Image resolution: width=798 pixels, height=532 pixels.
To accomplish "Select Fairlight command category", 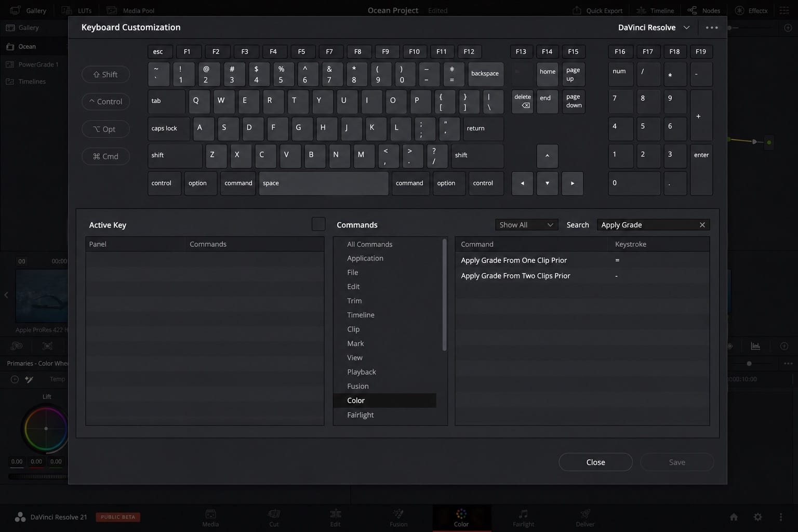I will coord(384,415).
